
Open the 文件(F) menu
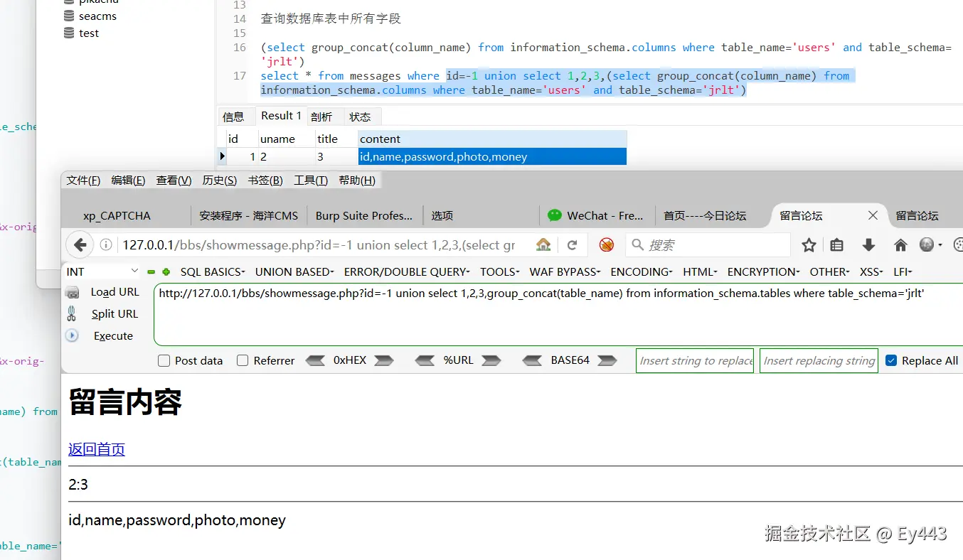(83, 181)
